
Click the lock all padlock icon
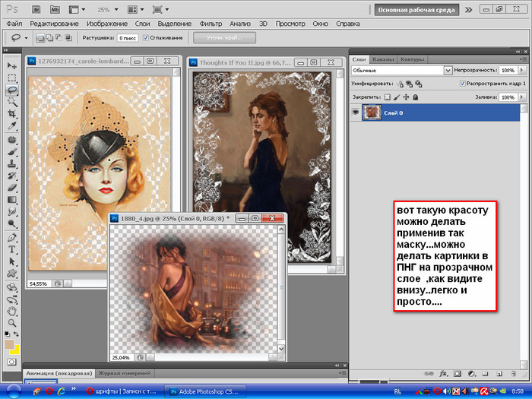point(416,97)
